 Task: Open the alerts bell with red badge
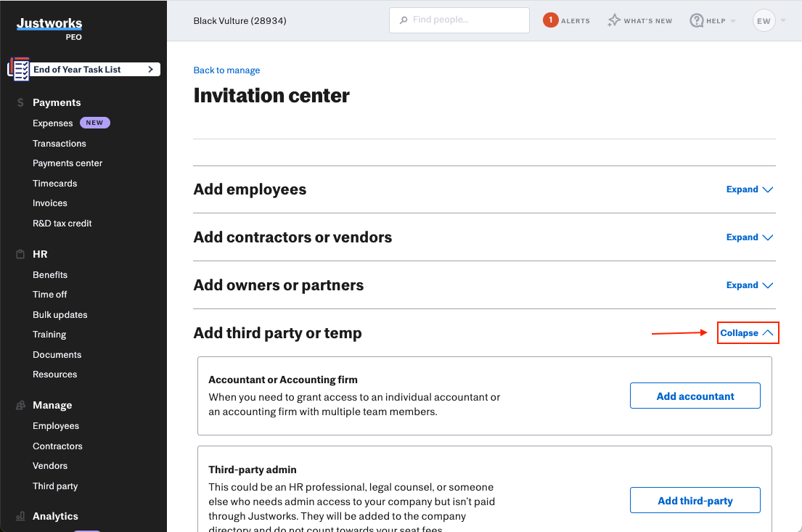(x=551, y=20)
